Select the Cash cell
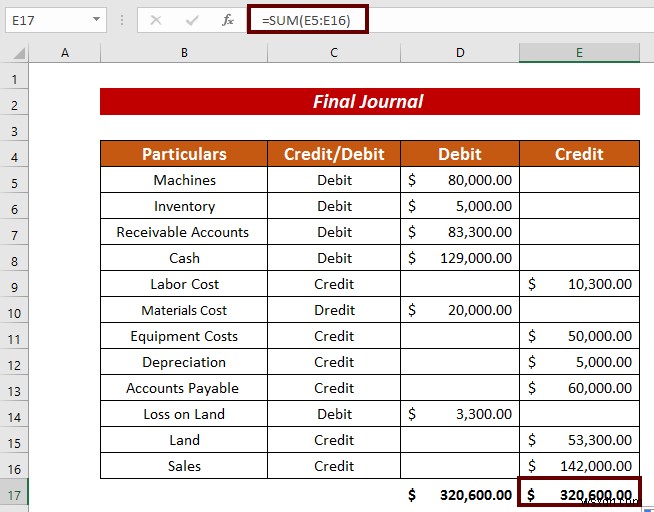Viewport: 654px width, 512px height. pos(184,258)
